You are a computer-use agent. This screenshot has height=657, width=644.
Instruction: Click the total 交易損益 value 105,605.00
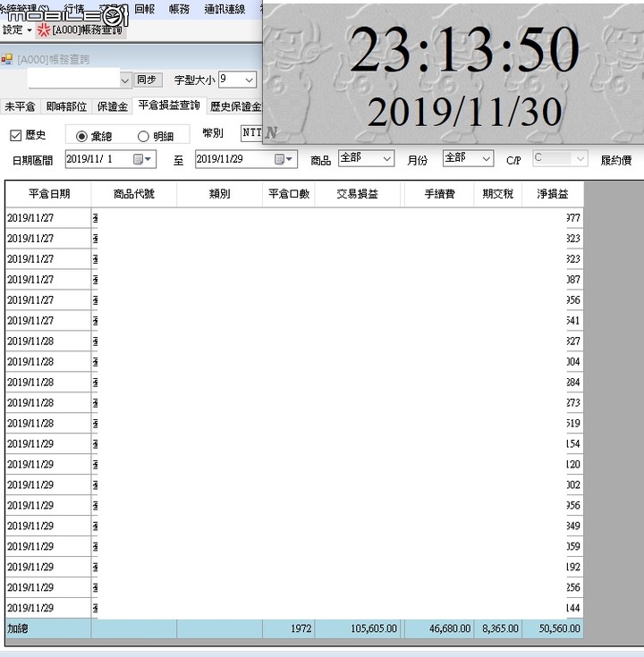pos(374,628)
